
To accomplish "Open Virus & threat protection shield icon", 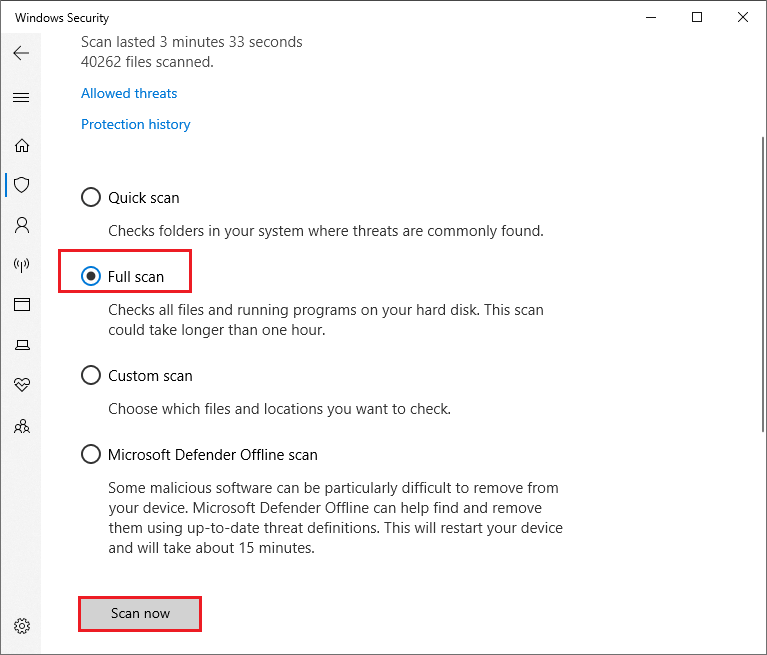I will [22, 185].
